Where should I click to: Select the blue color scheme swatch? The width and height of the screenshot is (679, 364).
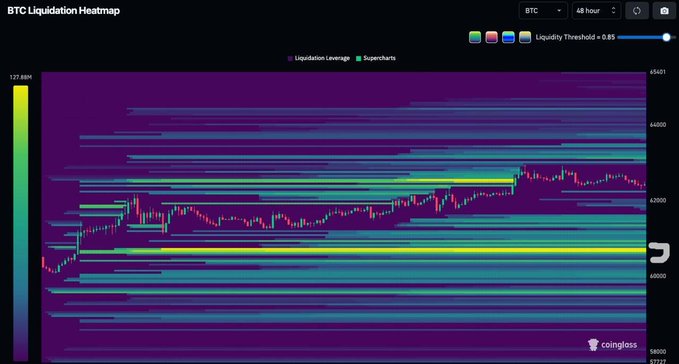click(508, 37)
